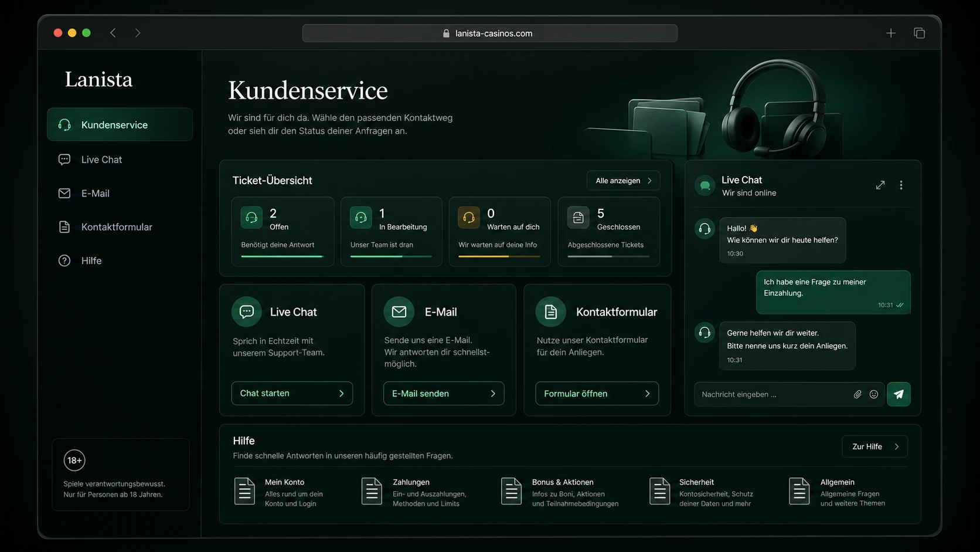Viewport: 980px width, 552px height.
Task: Click the round chat bubble icon on Live Chat card
Action: click(247, 311)
